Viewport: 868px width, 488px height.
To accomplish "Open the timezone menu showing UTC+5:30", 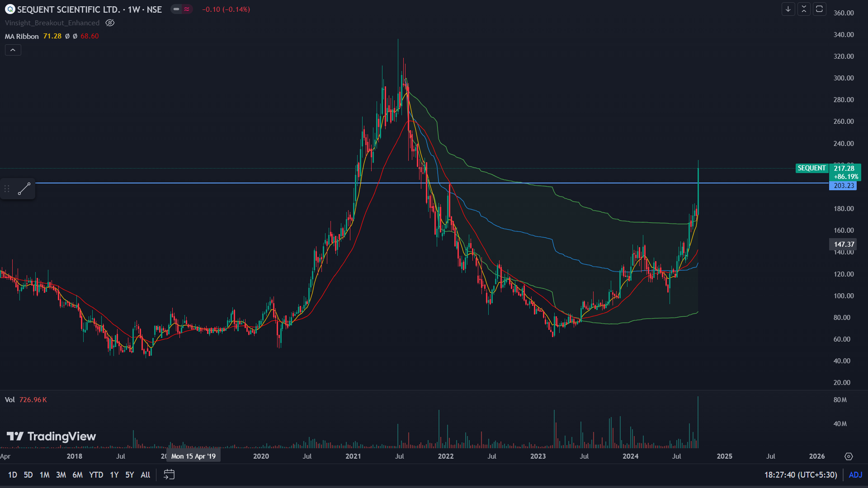I will pyautogui.click(x=800, y=475).
